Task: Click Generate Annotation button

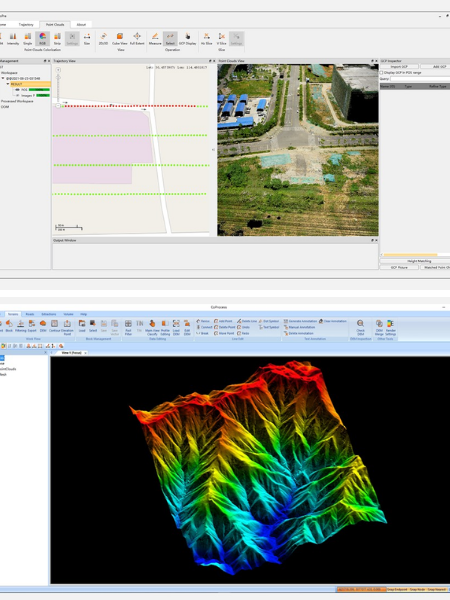Action: pos(300,321)
